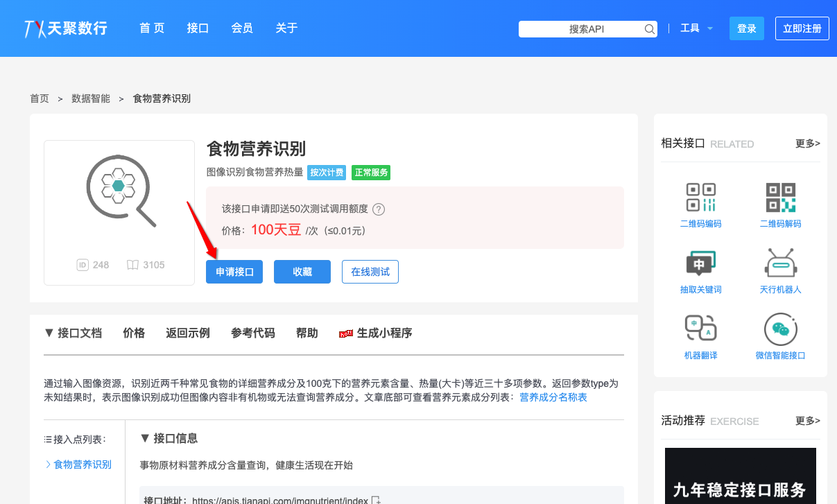This screenshot has width=837, height=504.
Task: Open 会员 in top navigation
Action: 242,28
